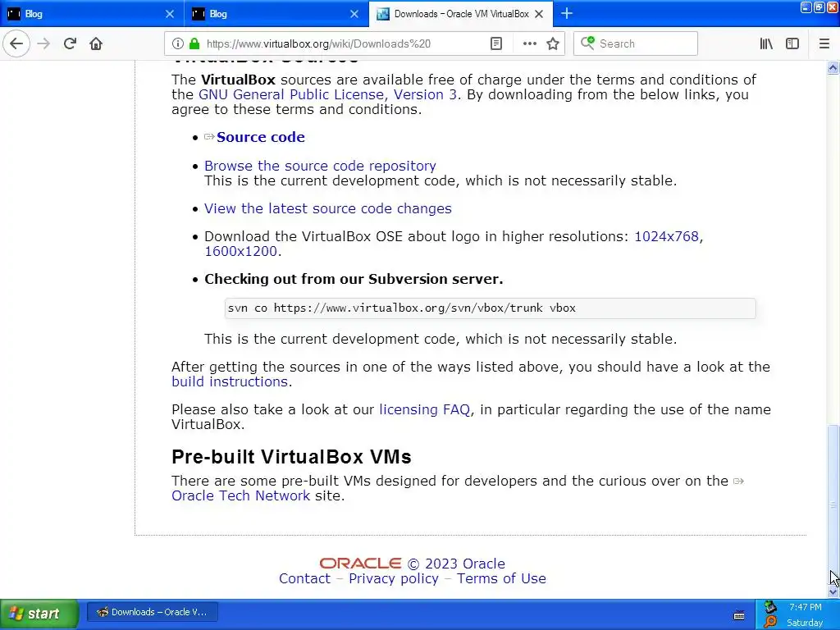
Task: Select the Downloads – Oracle VM VirtualBox tab
Action: click(x=461, y=14)
